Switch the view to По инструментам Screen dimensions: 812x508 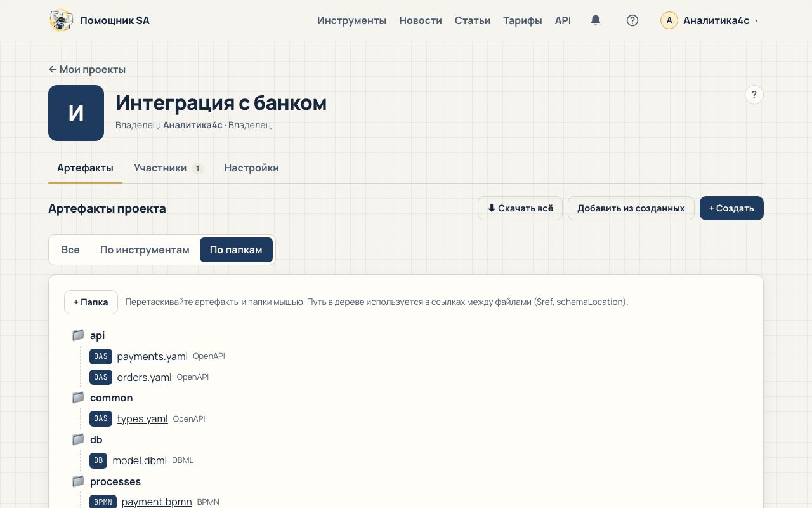pos(145,250)
